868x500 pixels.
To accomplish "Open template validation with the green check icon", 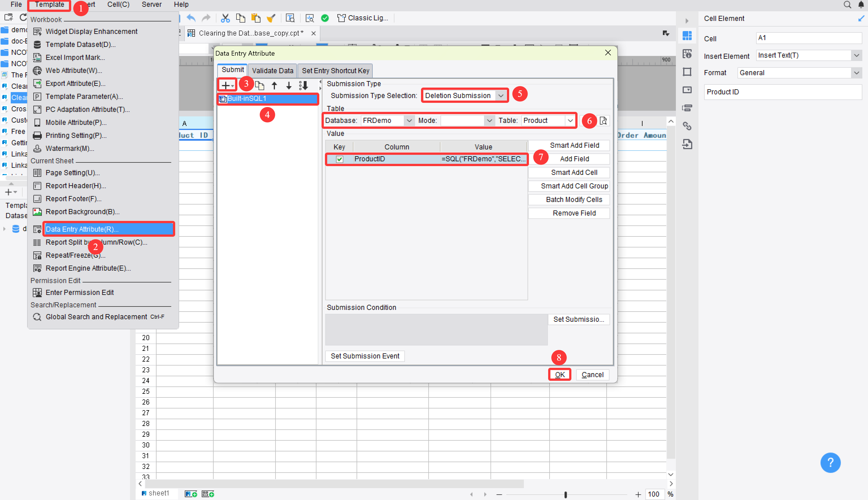I will (x=325, y=18).
